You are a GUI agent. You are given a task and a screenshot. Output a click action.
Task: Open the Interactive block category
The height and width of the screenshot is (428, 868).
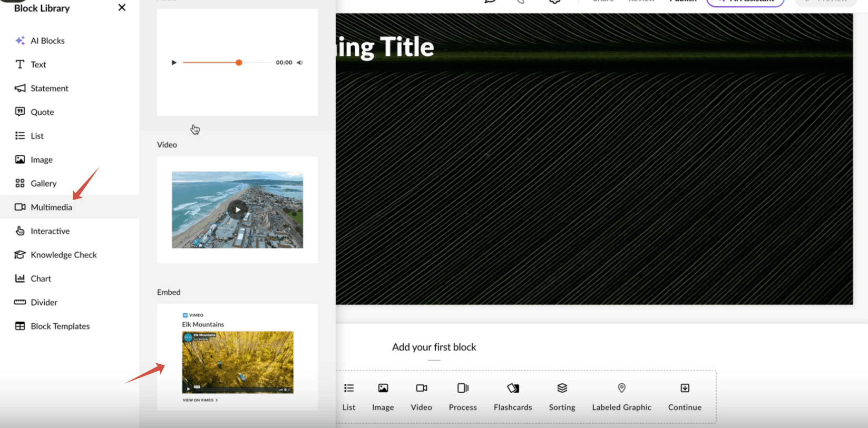point(50,231)
